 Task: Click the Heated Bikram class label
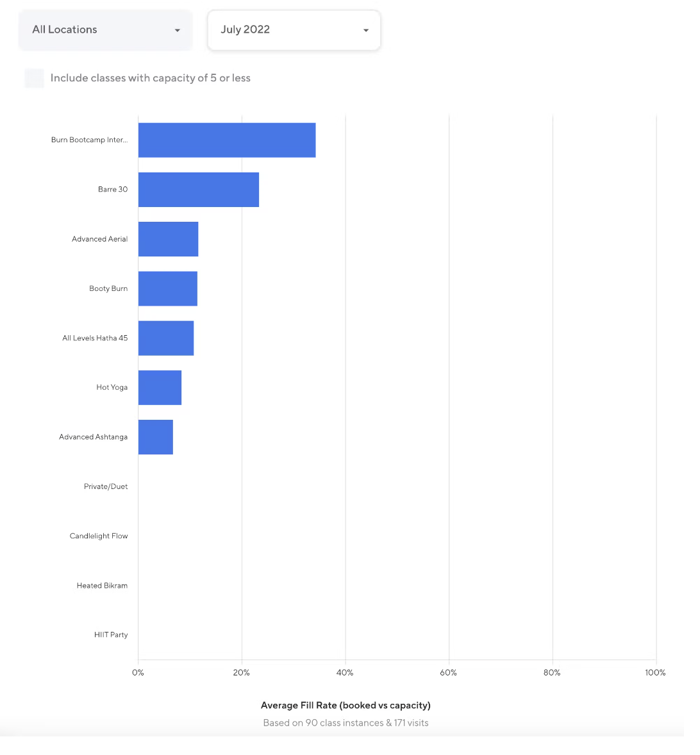tap(102, 585)
